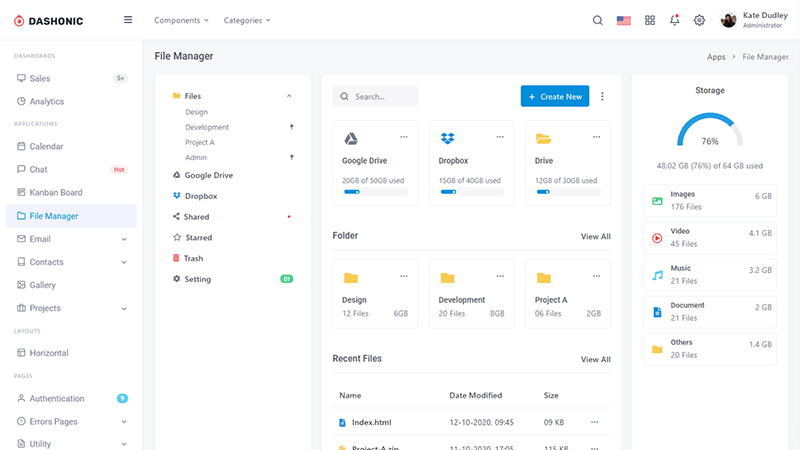Open the settings gear in header
This screenshot has height=450, width=800.
click(699, 20)
